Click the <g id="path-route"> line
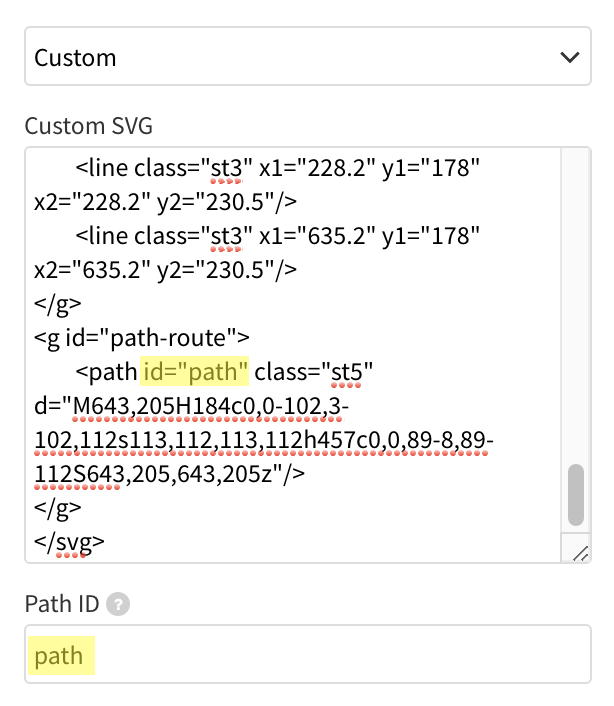The height and width of the screenshot is (706, 614). [x=141, y=337]
